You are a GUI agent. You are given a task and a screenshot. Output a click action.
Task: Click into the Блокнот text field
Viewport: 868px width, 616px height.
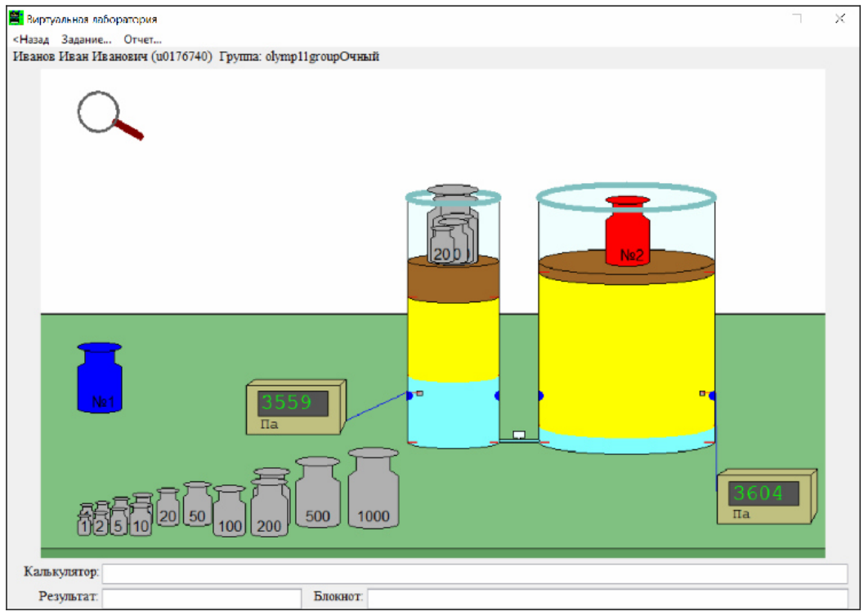coord(608,598)
